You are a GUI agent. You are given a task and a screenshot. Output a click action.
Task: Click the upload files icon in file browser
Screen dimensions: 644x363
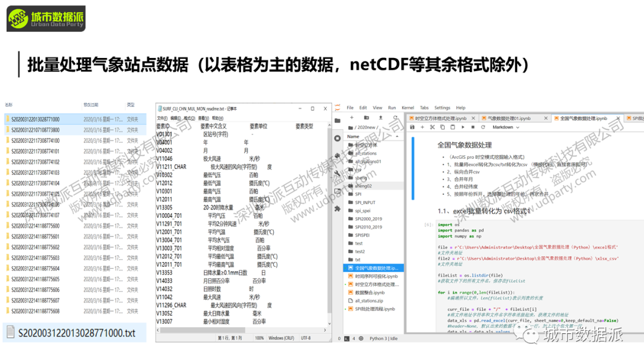click(x=380, y=118)
